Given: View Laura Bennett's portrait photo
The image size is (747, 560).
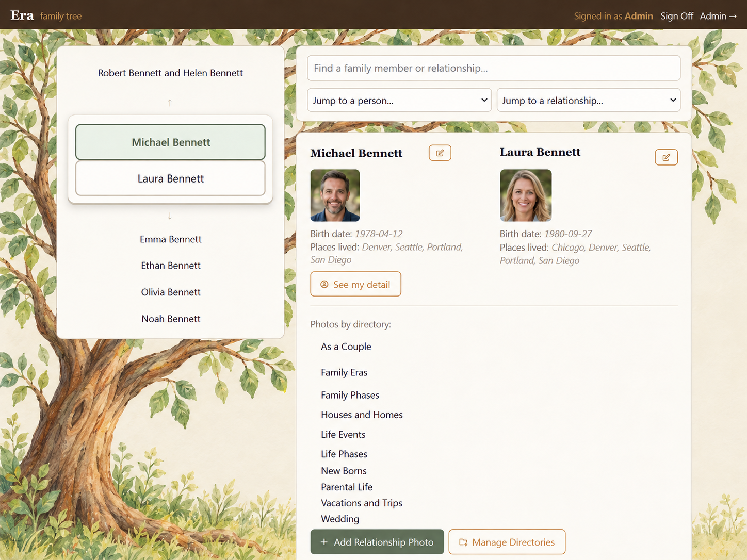Looking at the screenshot, I should tap(526, 195).
